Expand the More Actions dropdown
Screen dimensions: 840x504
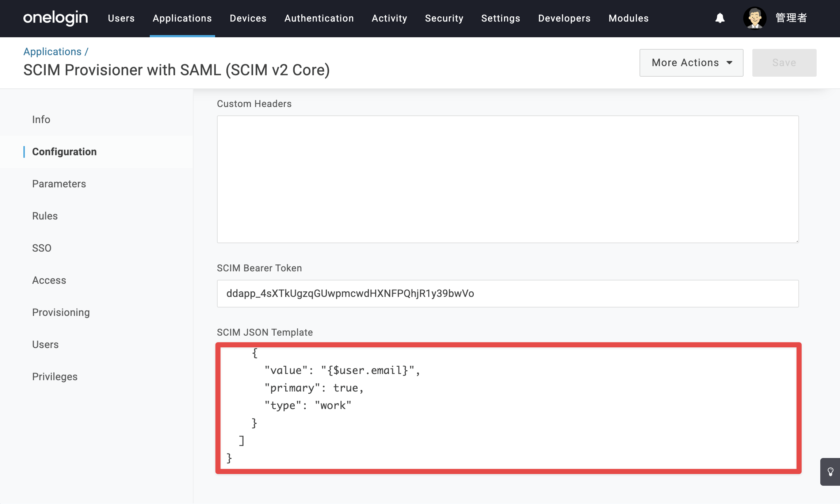[x=691, y=63]
